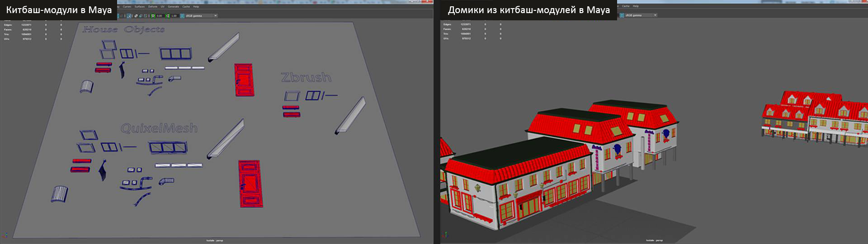Open the Surfaces menu

pos(139,7)
